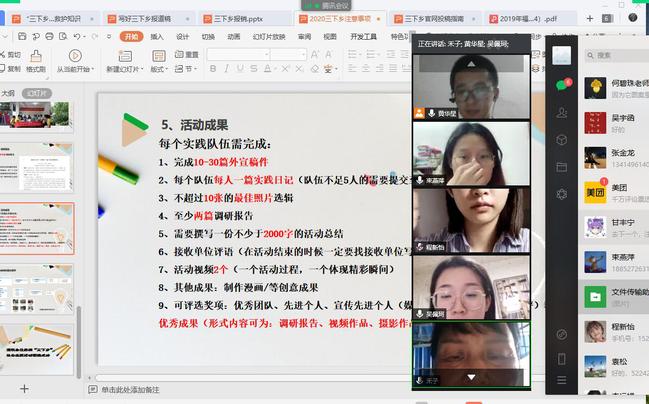
Task: Add a new slide via bottom plus button
Action: [25, 389]
